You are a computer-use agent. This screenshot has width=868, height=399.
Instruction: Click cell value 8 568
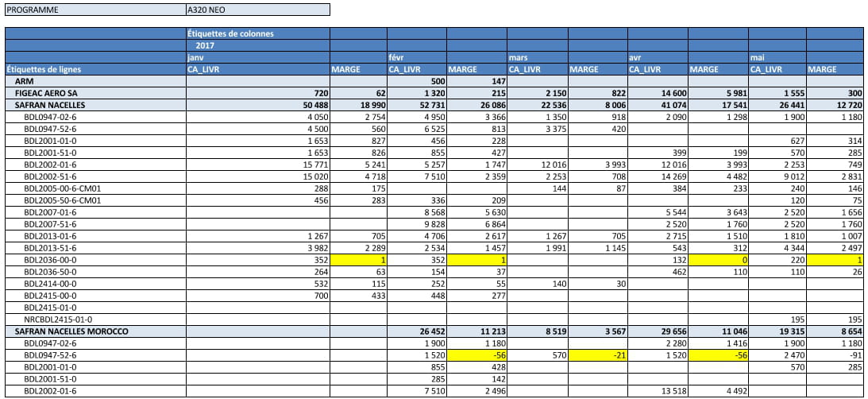tap(416, 211)
